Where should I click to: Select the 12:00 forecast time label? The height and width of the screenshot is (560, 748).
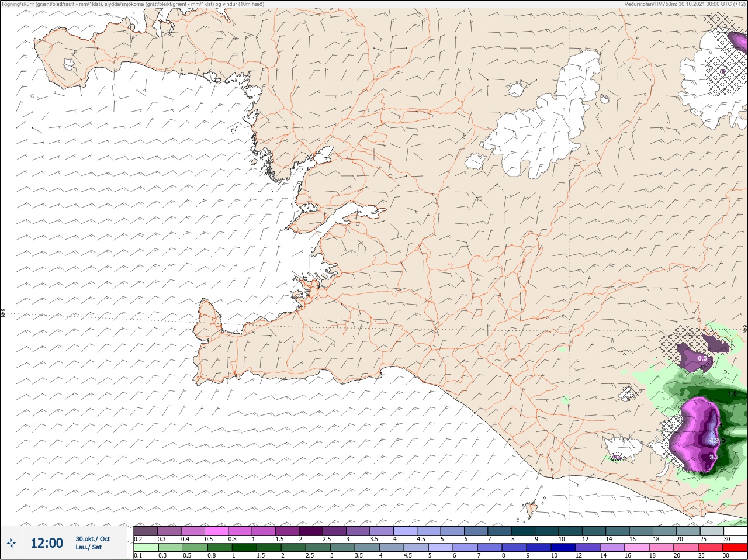click(x=47, y=543)
